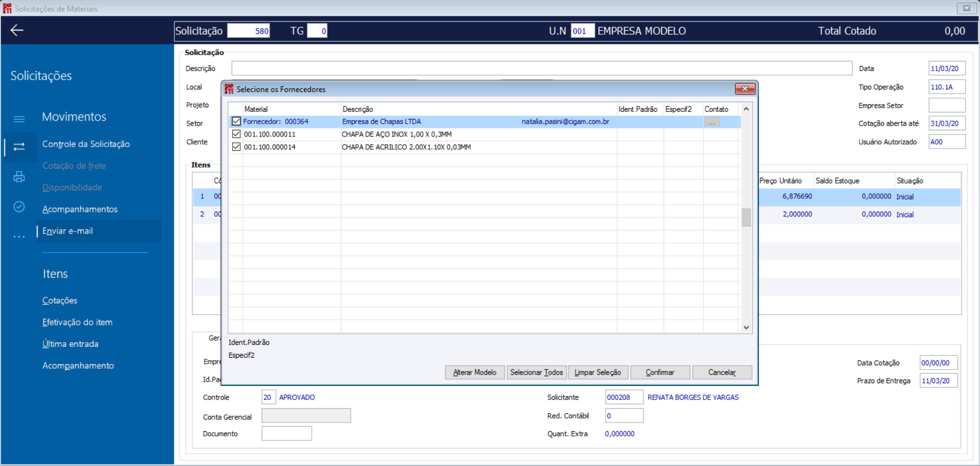The image size is (980, 466).
Task: Open the Contato ellipsis button
Action: (x=712, y=122)
